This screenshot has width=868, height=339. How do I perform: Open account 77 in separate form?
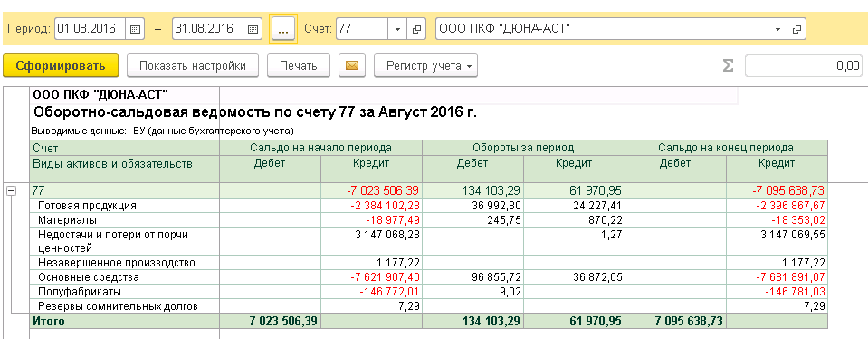click(x=416, y=29)
